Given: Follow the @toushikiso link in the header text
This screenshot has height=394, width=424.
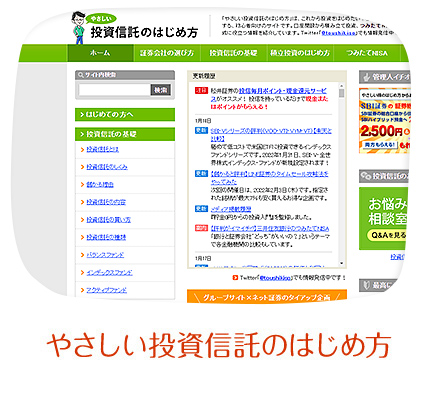Looking at the screenshot, I should tap(339, 33).
